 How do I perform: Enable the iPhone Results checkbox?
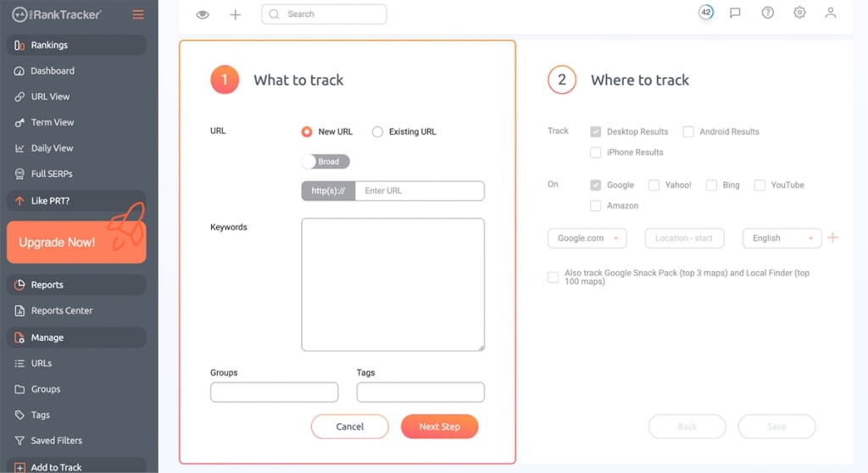(596, 153)
